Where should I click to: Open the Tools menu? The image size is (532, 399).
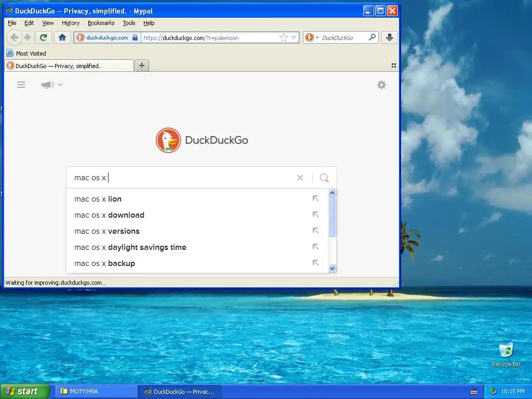tap(129, 23)
